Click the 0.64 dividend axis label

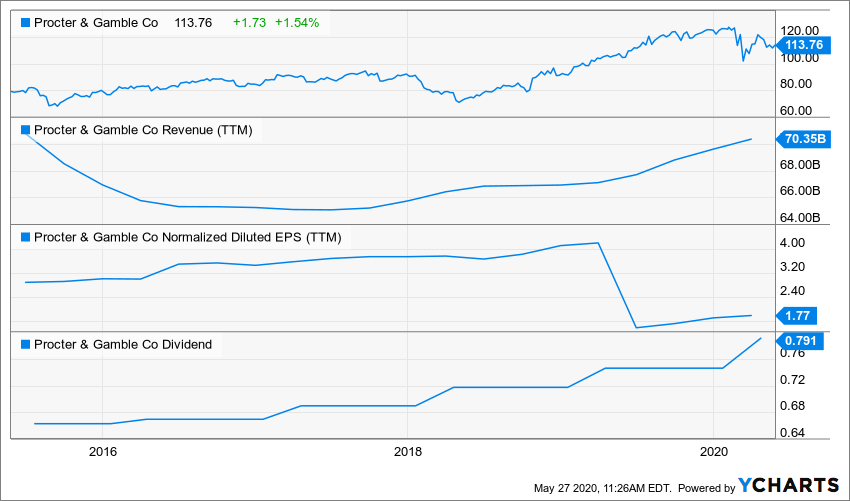(x=794, y=433)
